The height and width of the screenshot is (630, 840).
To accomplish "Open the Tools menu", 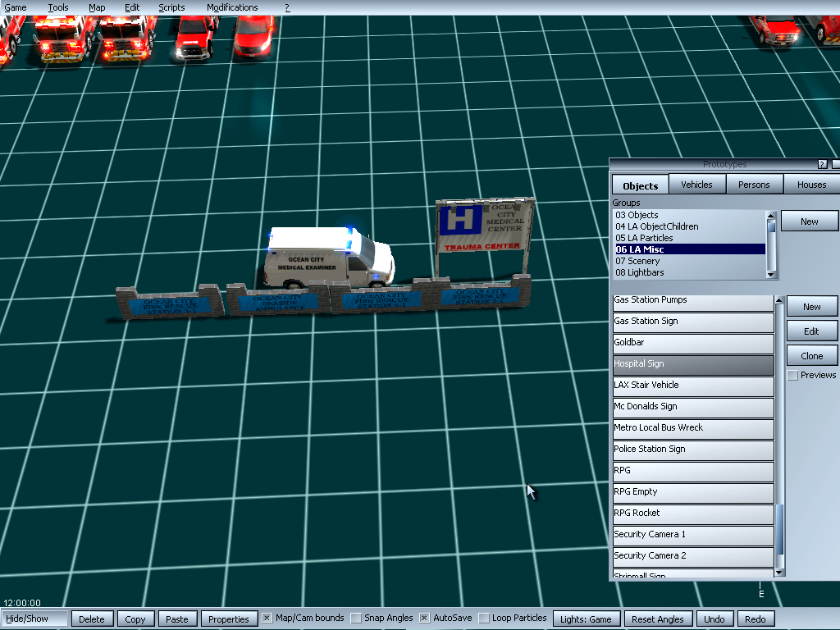I will [x=58, y=7].
